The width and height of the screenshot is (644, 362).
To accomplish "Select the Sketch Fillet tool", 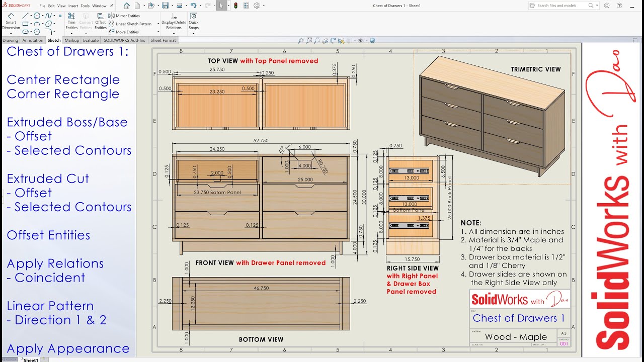I will (x=49, y=32).
